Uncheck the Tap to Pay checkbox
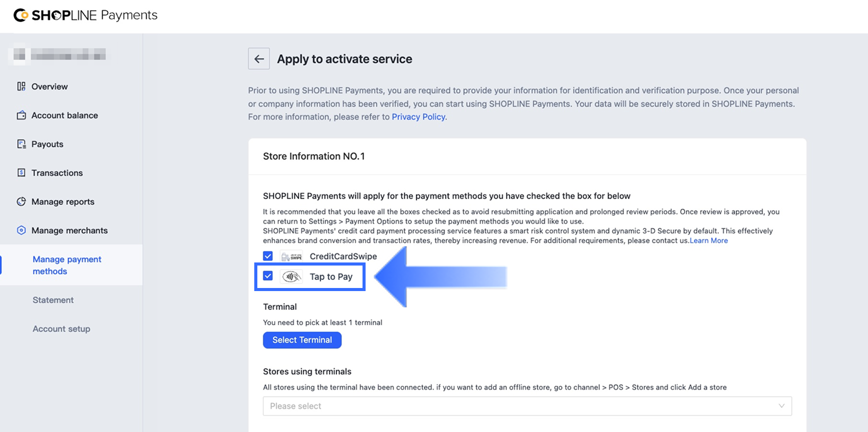 pos(268,276)
